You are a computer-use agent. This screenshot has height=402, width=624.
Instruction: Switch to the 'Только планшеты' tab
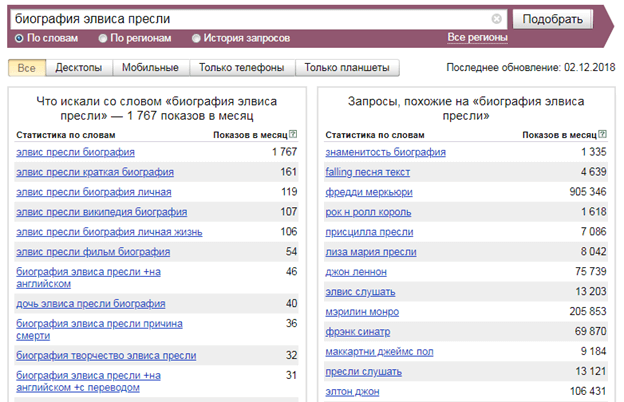click(x=347, y=68)
